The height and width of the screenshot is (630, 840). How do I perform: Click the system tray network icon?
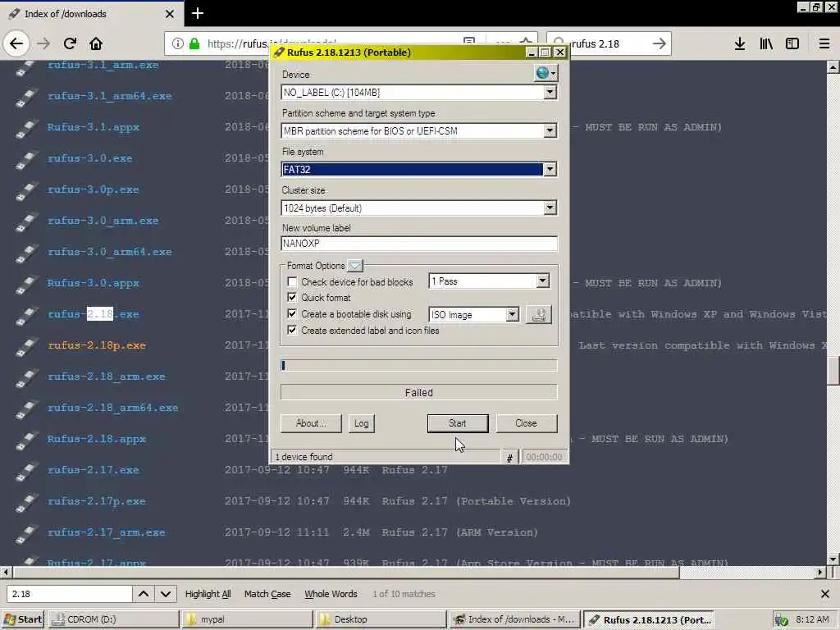(x=781, y=620)
